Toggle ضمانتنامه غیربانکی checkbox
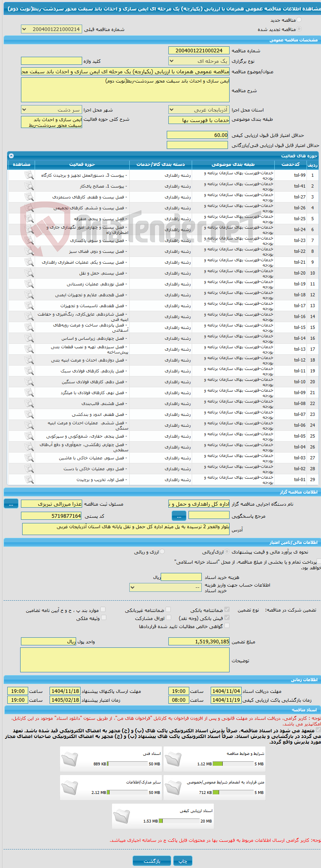This screenshot has height=868, width=321. [168, 610]
